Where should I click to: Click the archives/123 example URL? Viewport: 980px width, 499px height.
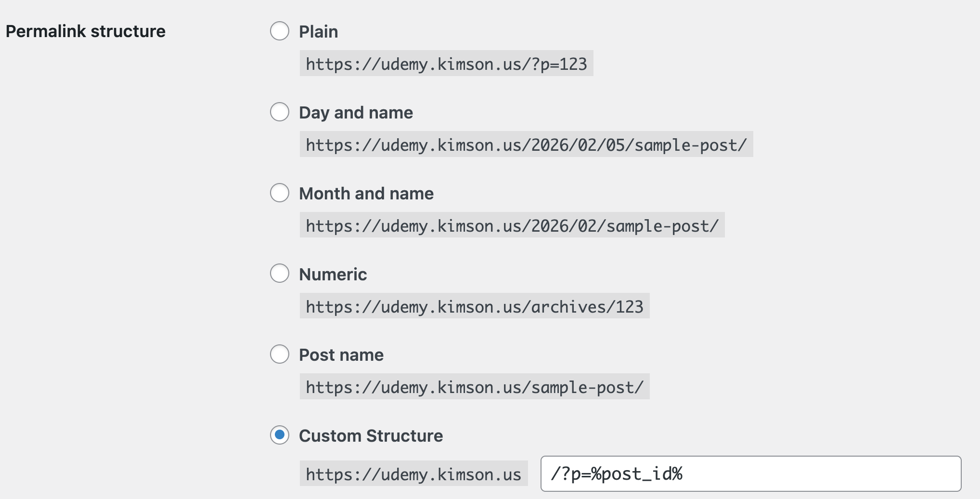click(x=475, y=306)
